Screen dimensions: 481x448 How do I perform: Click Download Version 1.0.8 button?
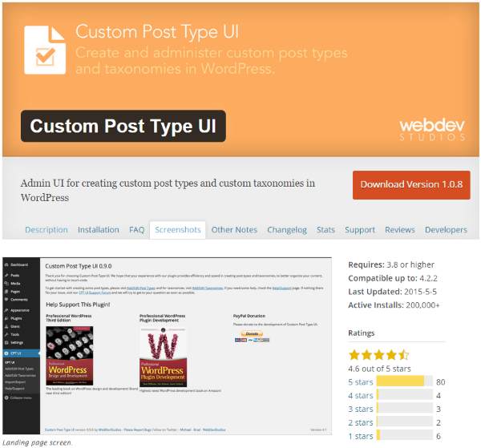coord(411,185)
